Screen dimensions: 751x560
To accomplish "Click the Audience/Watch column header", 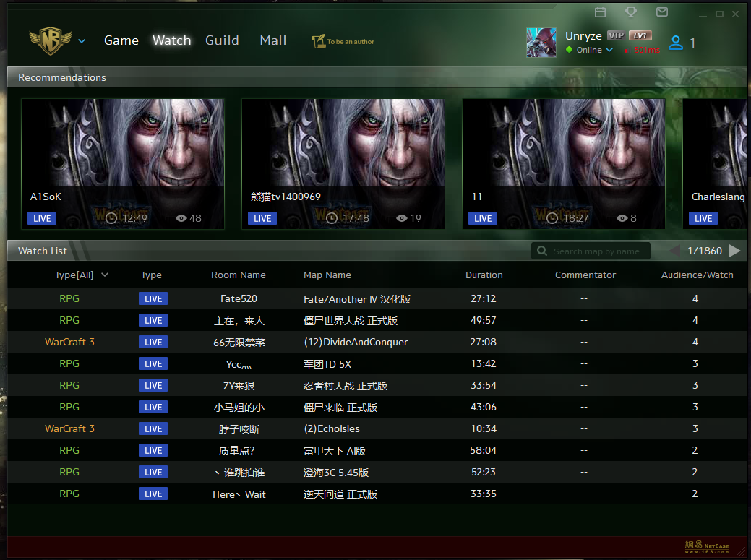I will pyautogui.click(x=698, y=275).
